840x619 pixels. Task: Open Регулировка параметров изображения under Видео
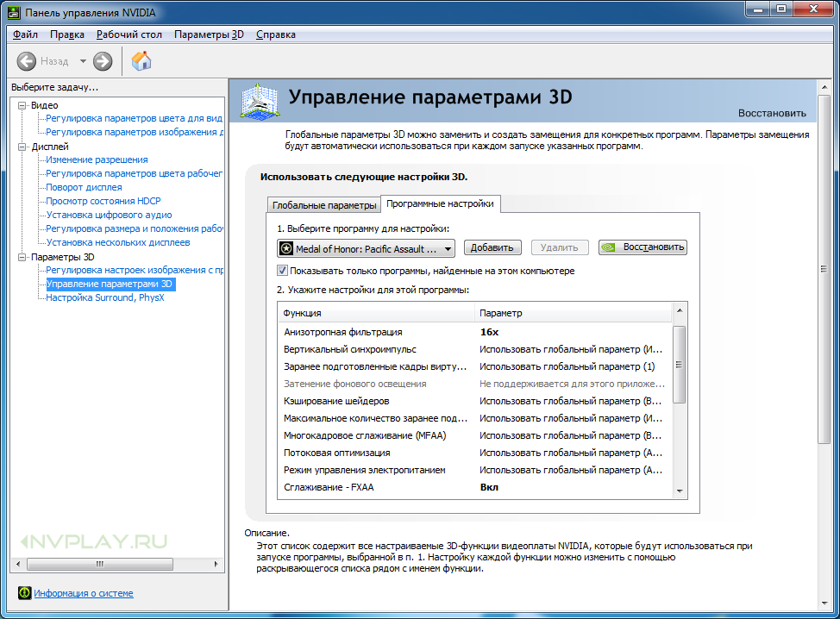pyautogui.click(x=135, y=132)
